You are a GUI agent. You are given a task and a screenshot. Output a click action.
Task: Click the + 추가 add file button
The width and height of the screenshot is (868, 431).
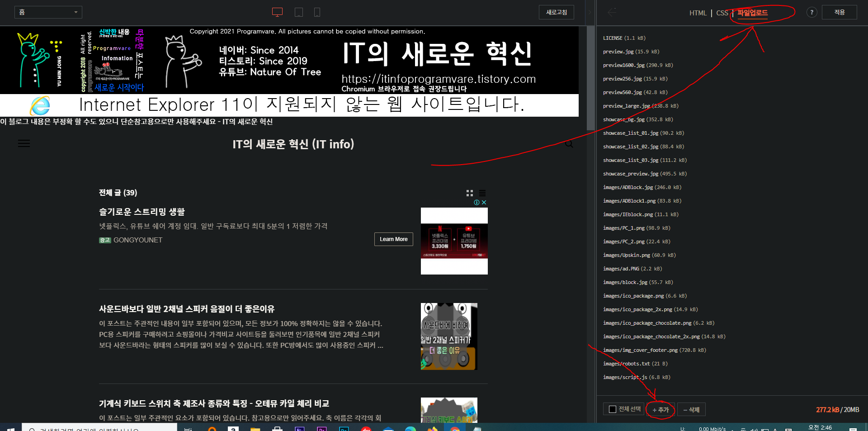tap(660, 409)
